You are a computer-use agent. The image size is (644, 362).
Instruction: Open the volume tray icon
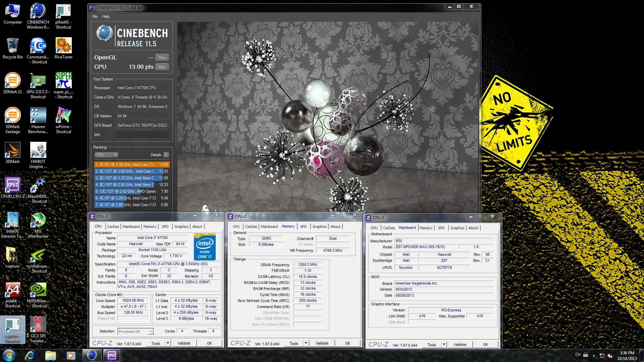pos(610,356)
